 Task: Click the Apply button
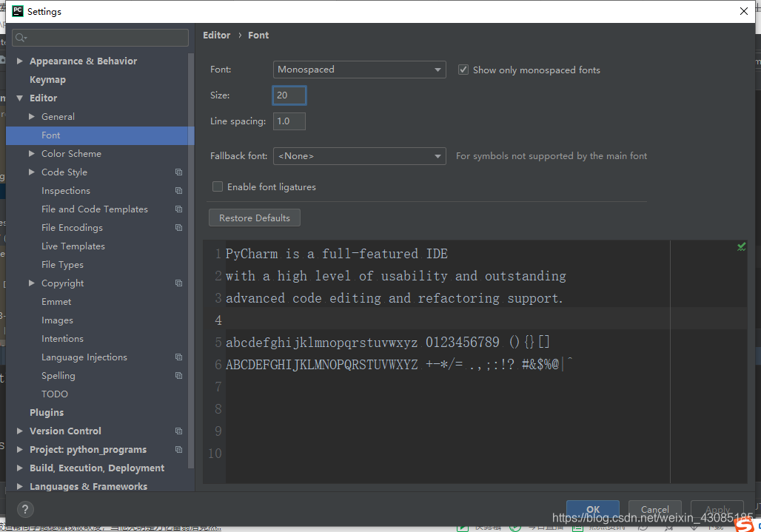point(717,509)
